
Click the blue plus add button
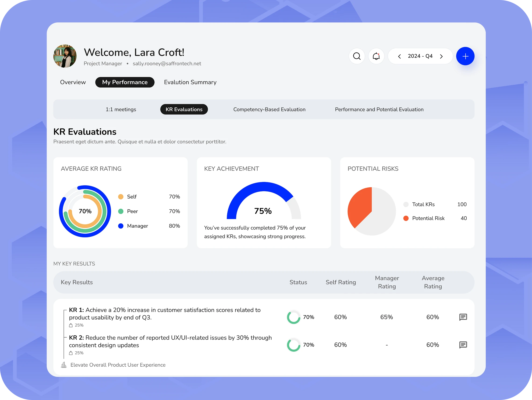pyautogui.click(x=465, y=56)
